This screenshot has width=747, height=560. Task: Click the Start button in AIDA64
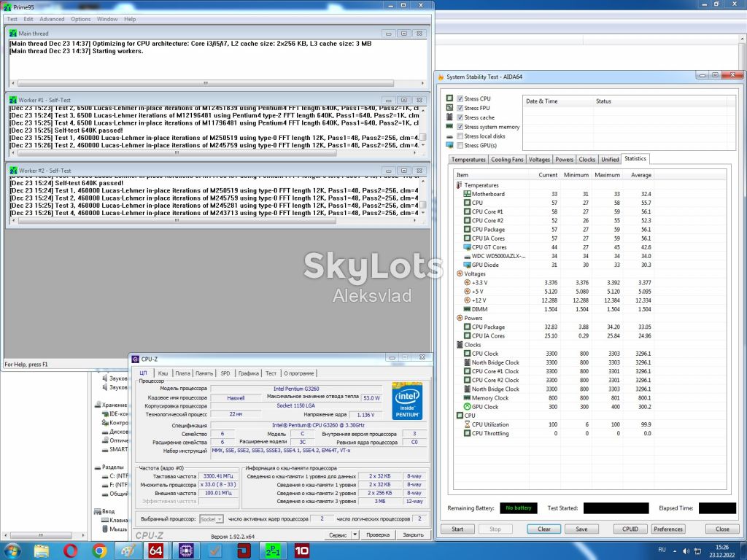(457, 529)
